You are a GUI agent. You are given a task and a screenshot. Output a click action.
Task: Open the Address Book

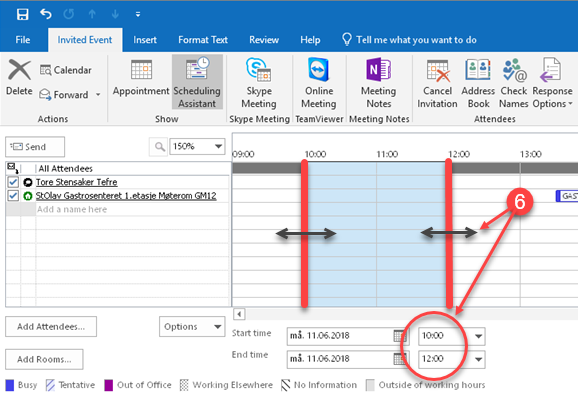(x=478, y=83)
